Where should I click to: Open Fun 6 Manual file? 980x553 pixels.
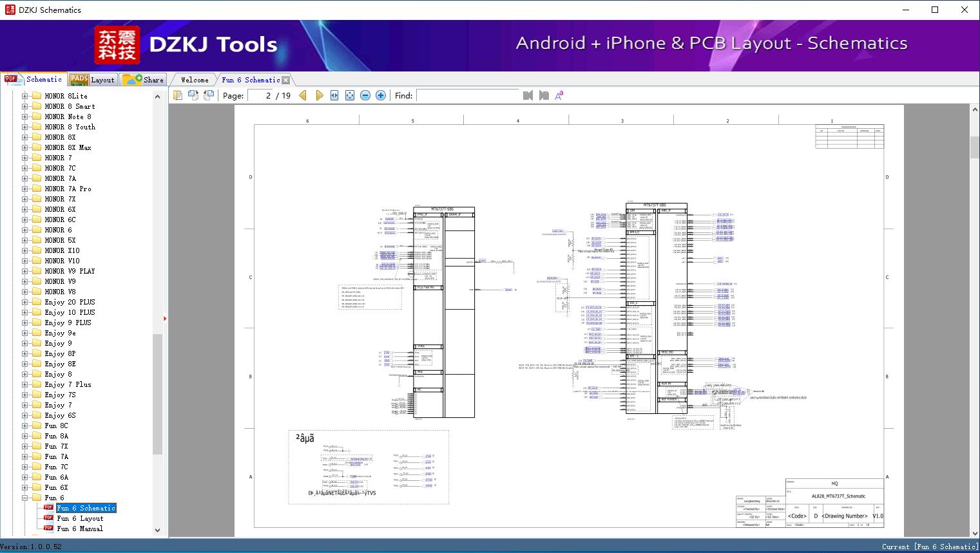80,529
